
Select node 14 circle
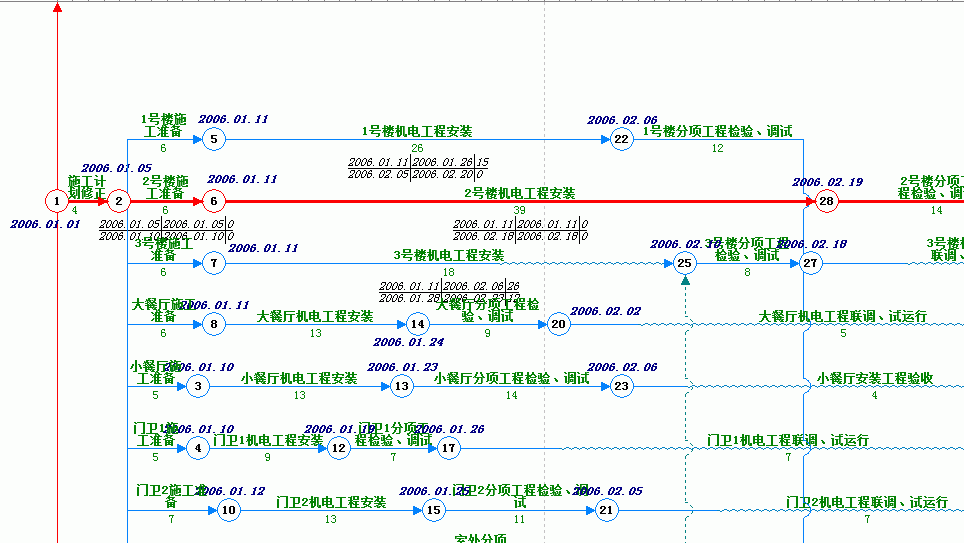point(417,324)
